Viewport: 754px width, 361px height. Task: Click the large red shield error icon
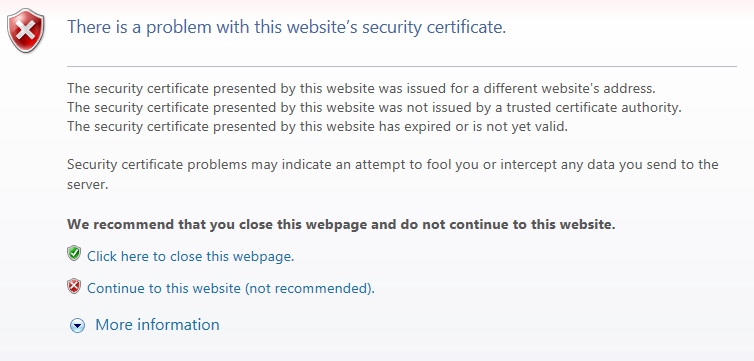[x=26, y=31]
